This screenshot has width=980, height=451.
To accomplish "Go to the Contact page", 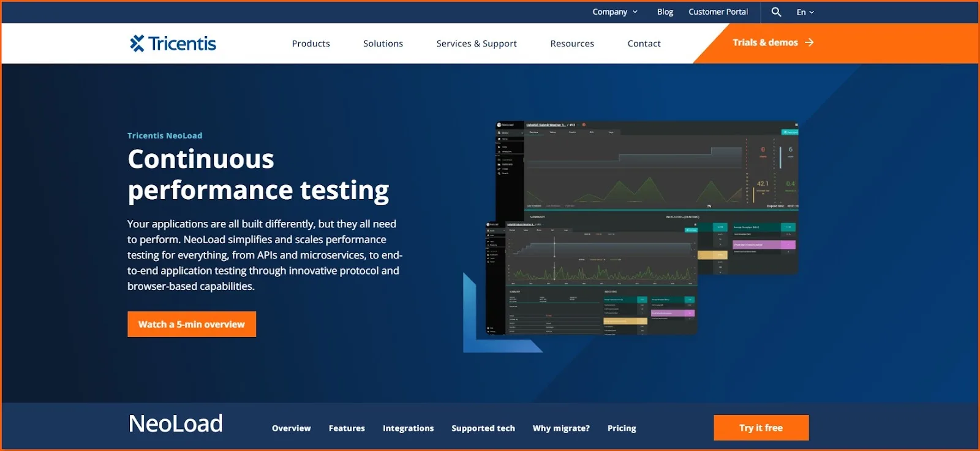I will click(644, 44).
